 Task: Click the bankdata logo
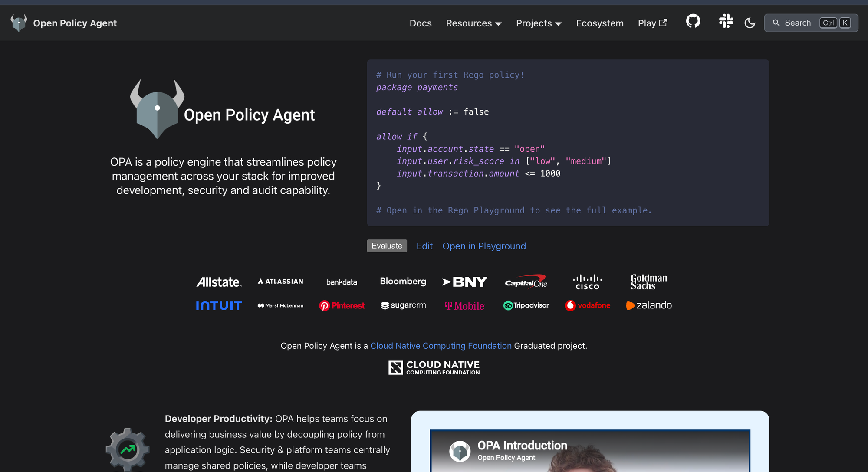[x=342, y=282]
